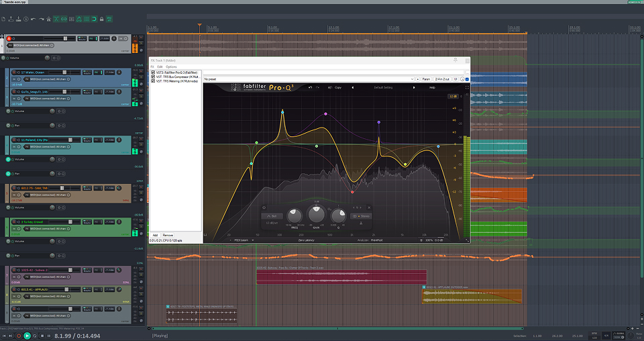Click the red EQ band node
The image size is (644, 341).
[352, 192]
